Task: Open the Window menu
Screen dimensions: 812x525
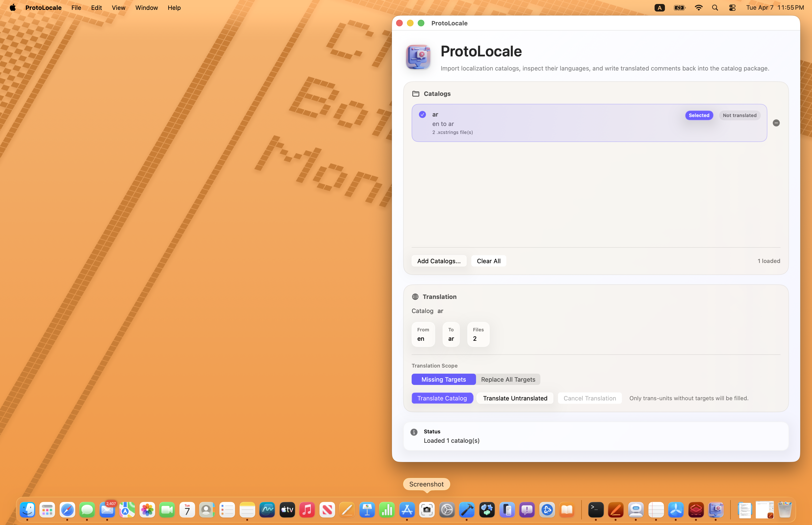Action: (x=146, y=8)
